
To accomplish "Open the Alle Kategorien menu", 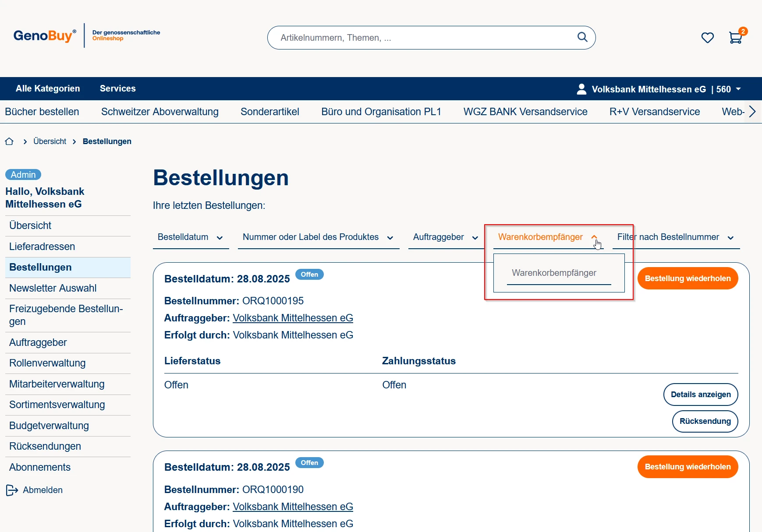I will [48, 88].
